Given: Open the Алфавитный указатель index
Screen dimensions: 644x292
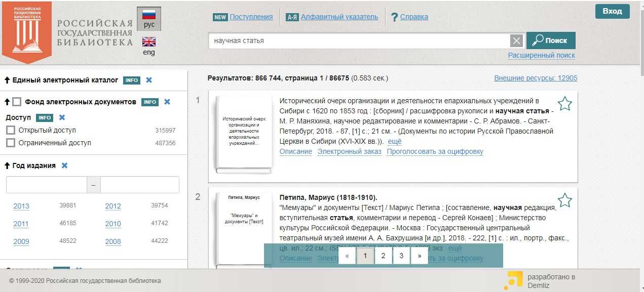Looking at the screenshot, I should tap(339, 17).
